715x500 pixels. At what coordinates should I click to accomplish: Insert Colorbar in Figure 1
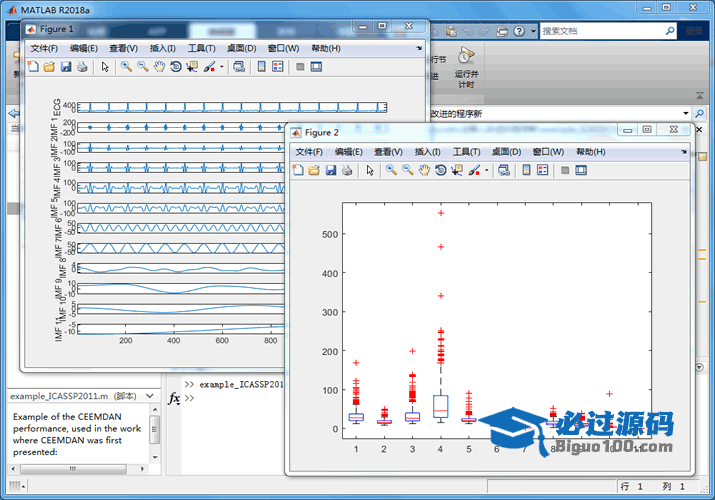click(261, 67)
